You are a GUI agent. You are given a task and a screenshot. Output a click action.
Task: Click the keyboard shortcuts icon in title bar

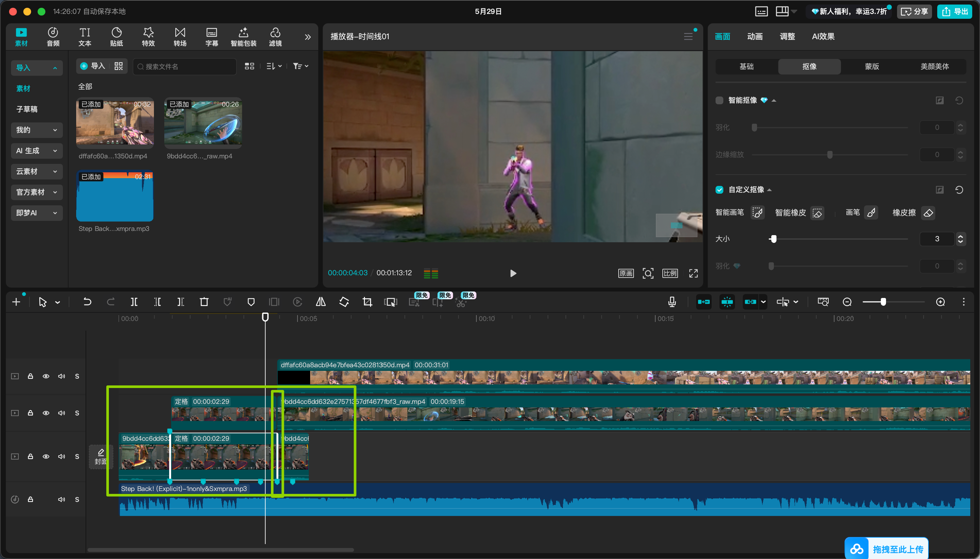[761, 12]
